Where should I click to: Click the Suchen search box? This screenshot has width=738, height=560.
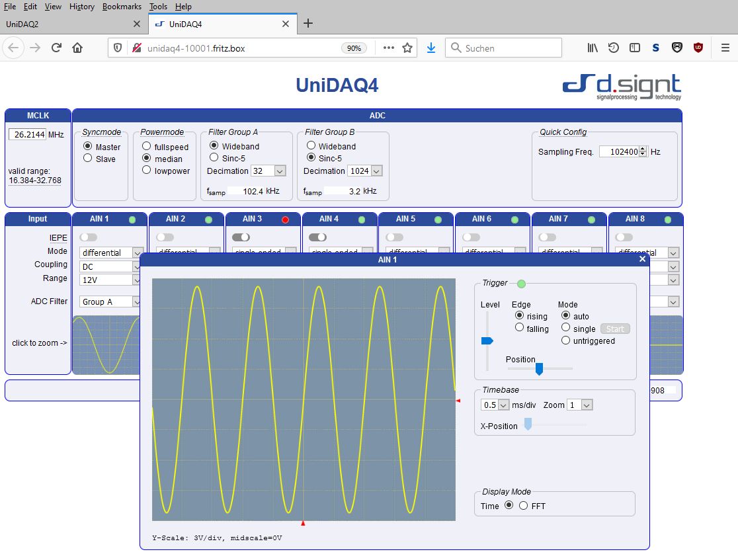(504, 48)
